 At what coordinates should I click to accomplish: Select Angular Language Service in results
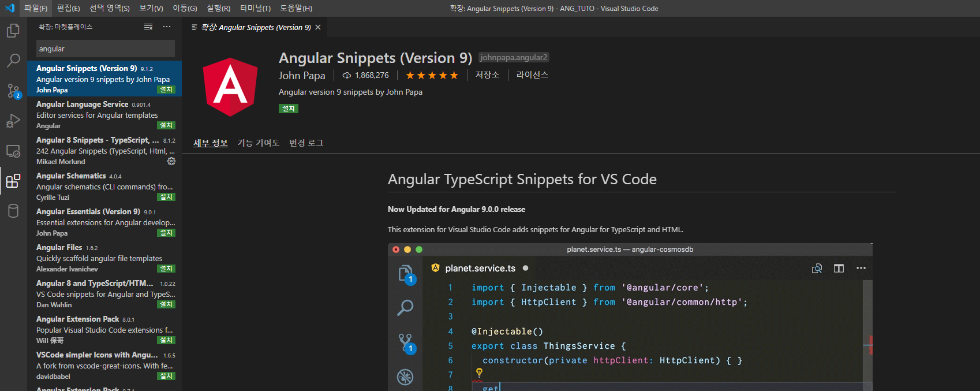104,114
